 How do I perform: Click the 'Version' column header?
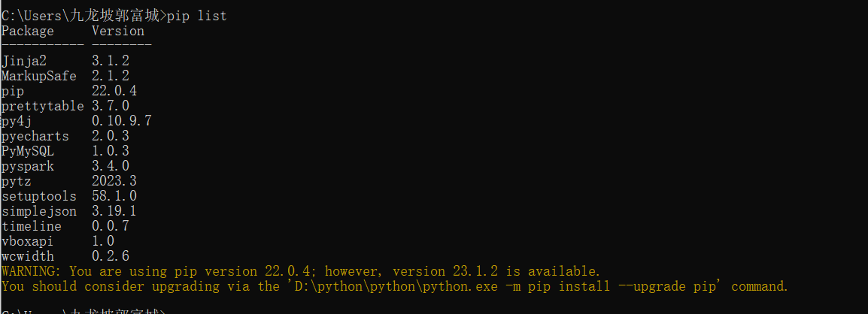118,31
